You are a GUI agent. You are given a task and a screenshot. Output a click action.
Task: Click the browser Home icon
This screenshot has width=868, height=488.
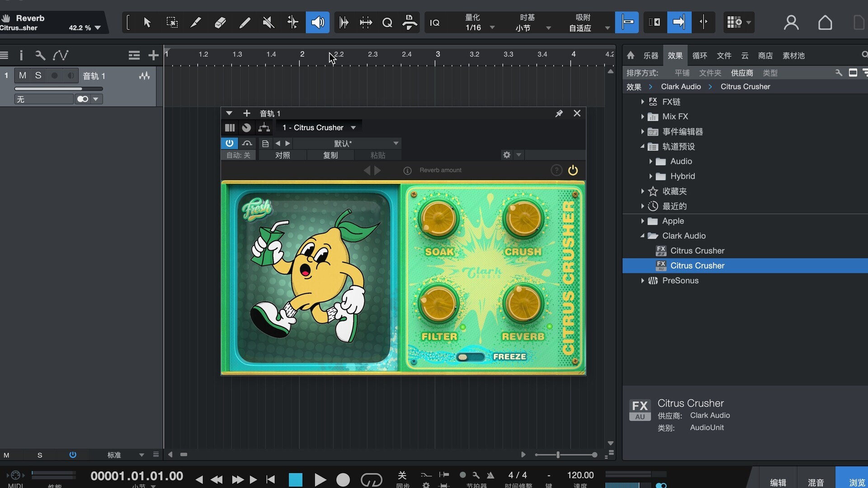click(x=631, y=56)
